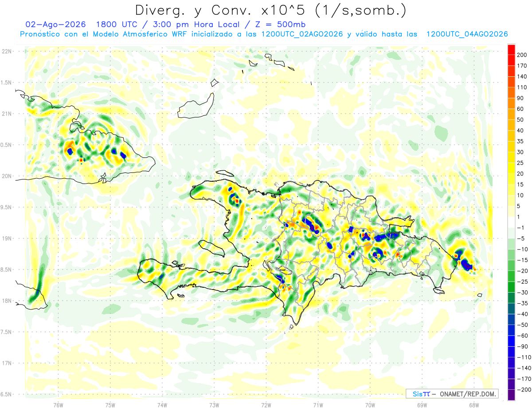Click the '74W' longitude axis label
Screen dimensions: 532x411
[x=162, y=405]
